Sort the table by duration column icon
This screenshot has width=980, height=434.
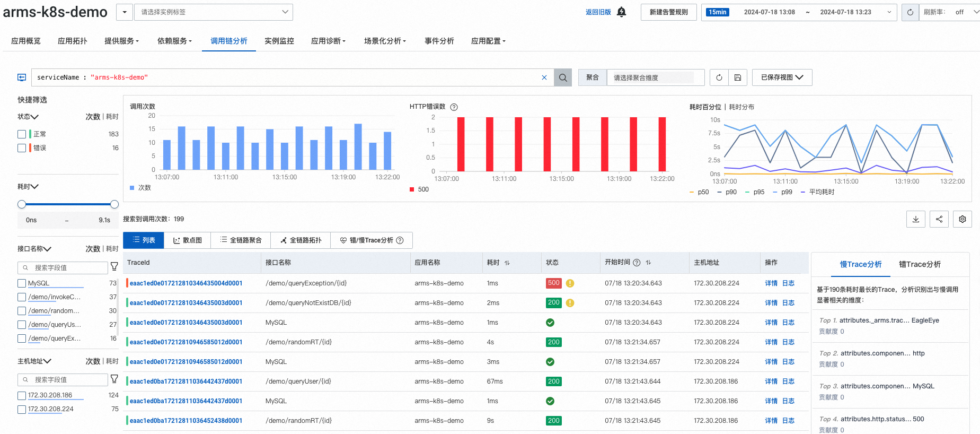507,263
